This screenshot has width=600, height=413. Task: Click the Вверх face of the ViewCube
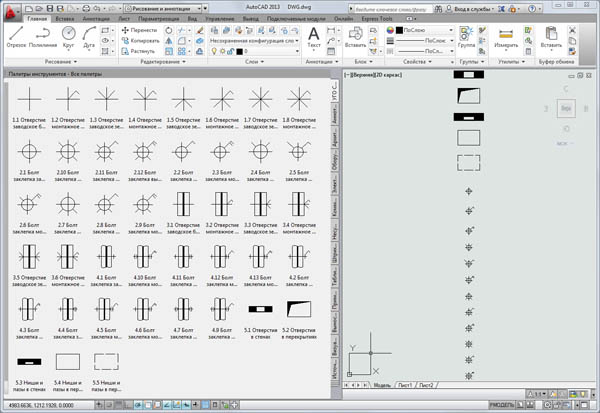pos(566,108)
